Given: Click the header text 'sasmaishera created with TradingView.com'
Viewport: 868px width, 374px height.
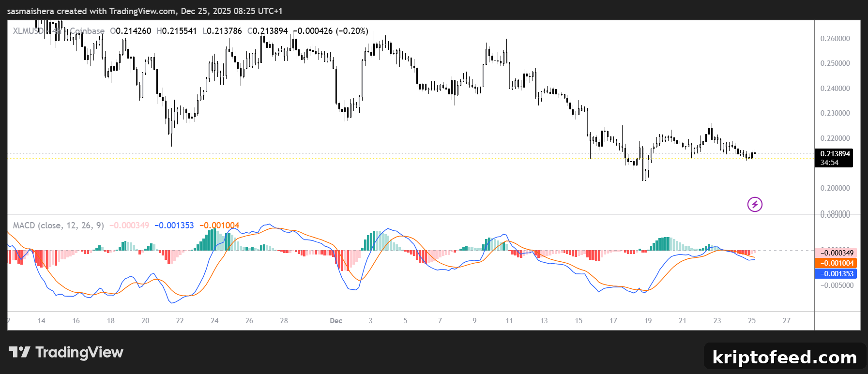Looking at the screenshot, I should click(91, 11).
